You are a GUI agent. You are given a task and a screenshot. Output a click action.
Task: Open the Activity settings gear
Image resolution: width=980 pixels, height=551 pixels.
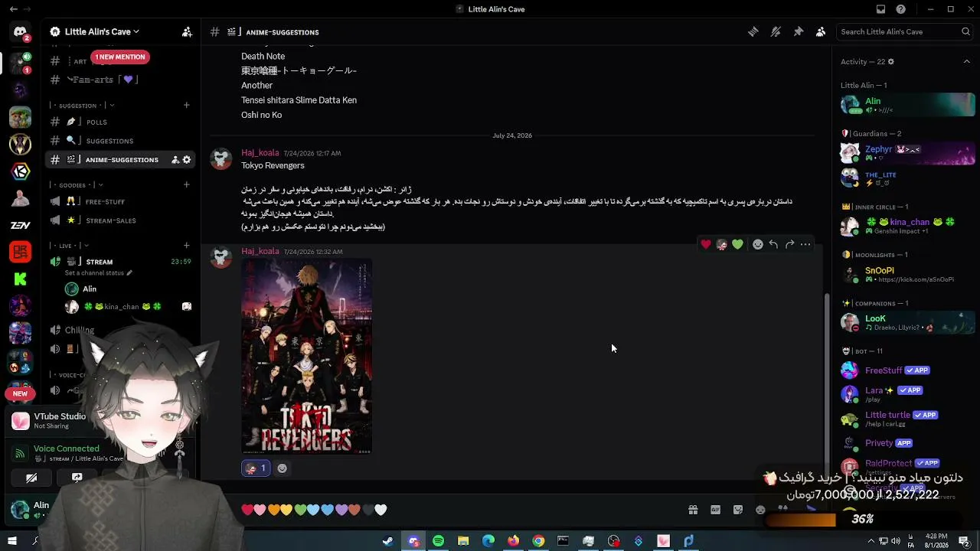tap(890, 62)
